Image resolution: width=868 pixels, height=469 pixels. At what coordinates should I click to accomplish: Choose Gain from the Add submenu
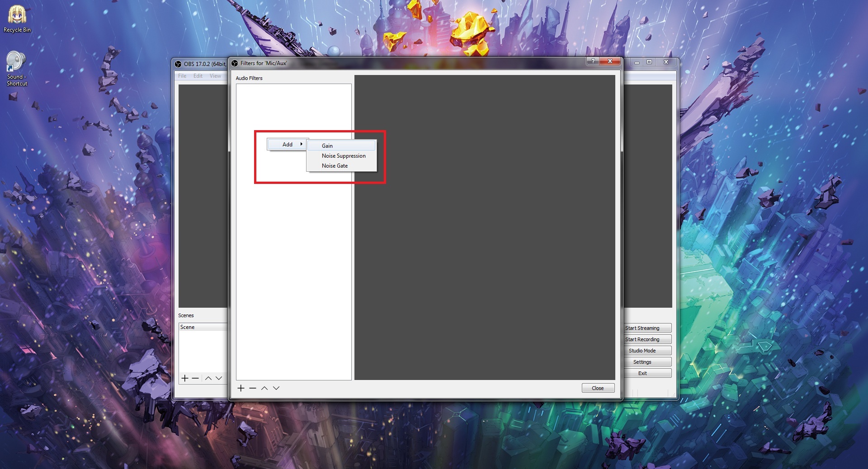coord(341,145)
